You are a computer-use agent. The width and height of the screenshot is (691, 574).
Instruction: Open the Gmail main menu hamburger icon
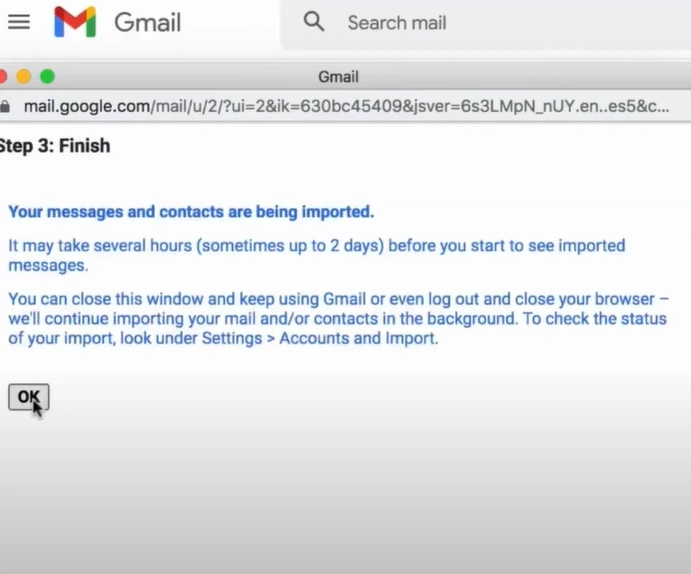pyautogui.click(x=19, y=22)
